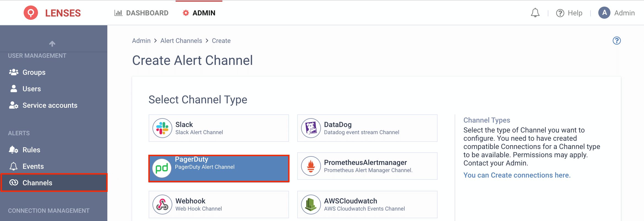Select the PrometheusAlertmanager channel type
The image size is (644, 221).
tap(367, 166)
